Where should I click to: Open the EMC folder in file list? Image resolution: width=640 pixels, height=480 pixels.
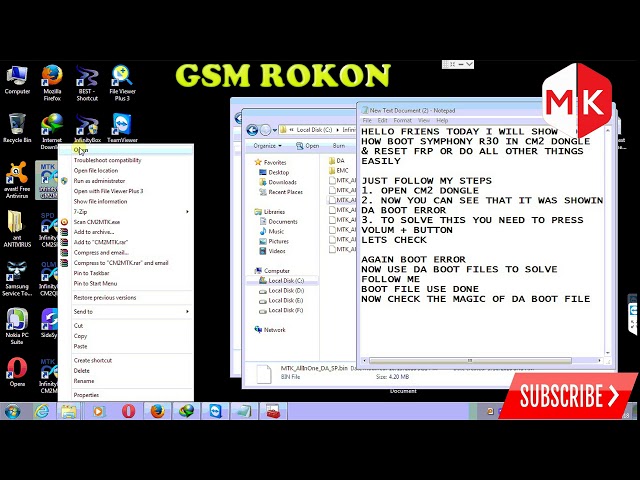tap(339, 171)
